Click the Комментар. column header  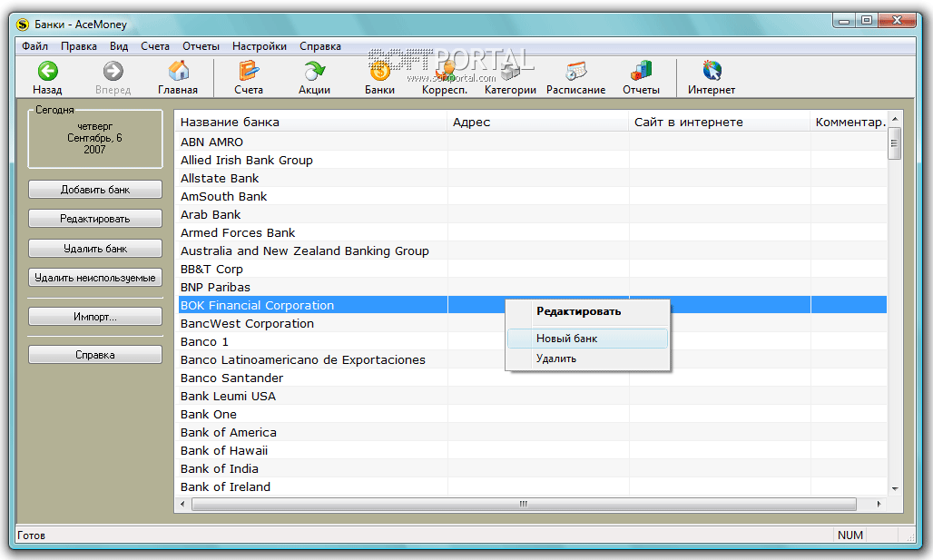coord(850,122)
